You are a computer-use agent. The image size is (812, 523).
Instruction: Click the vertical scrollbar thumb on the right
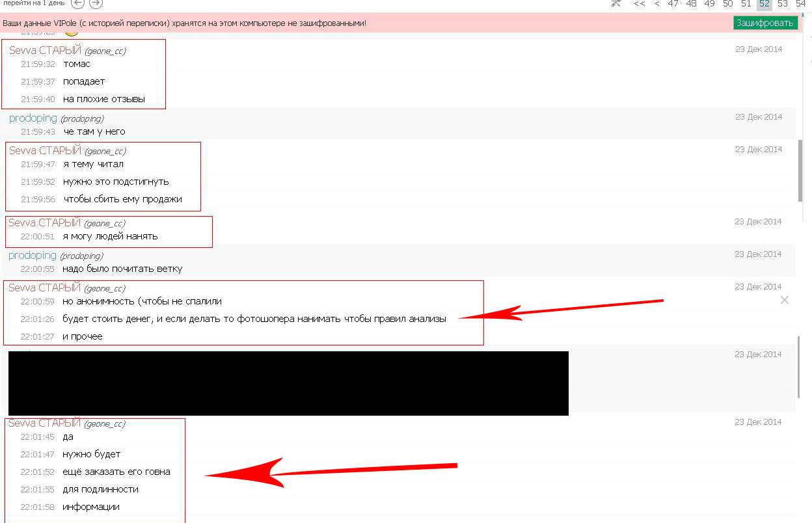[x=800, y=170]
